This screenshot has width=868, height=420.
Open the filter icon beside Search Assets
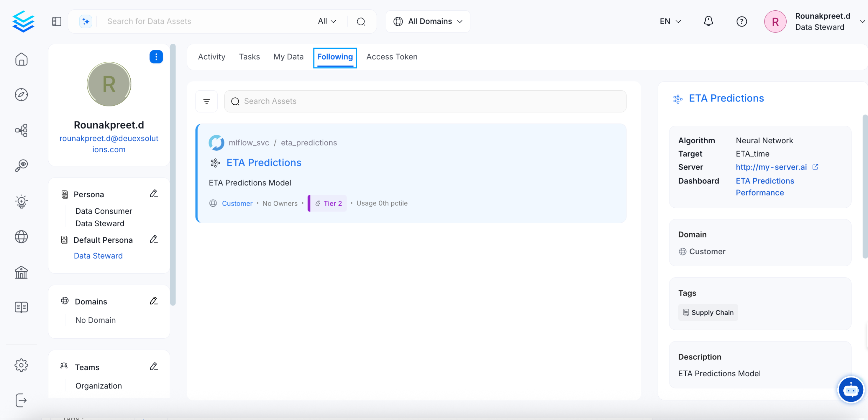coord(206,101)
